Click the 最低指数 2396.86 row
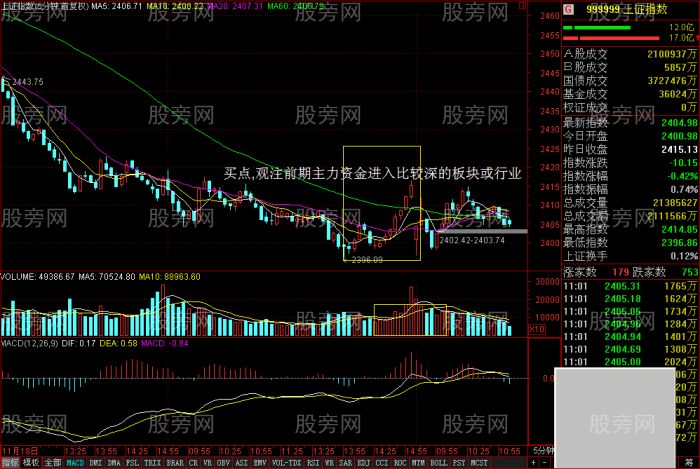 (630, 243)
